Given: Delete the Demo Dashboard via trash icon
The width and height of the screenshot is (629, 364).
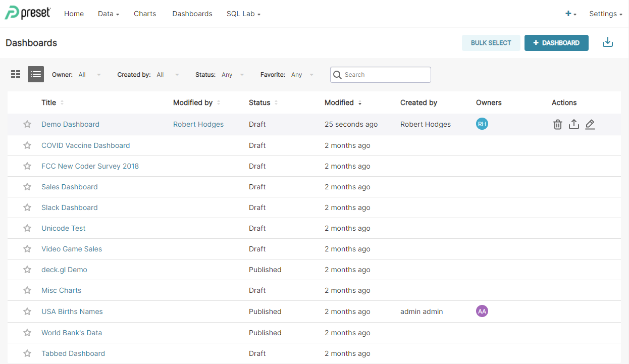Looking at the screenshot, I should coord(557,124).
